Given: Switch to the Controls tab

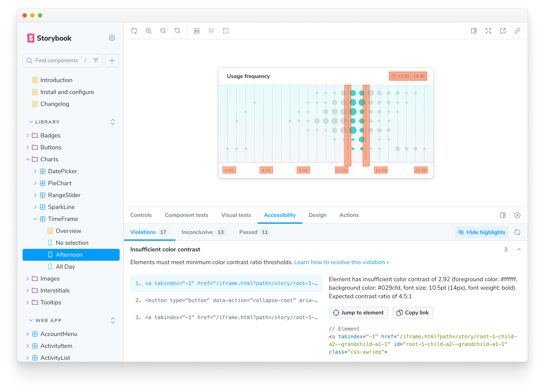Looking at the screenshot, I should (x=141, y=215).
